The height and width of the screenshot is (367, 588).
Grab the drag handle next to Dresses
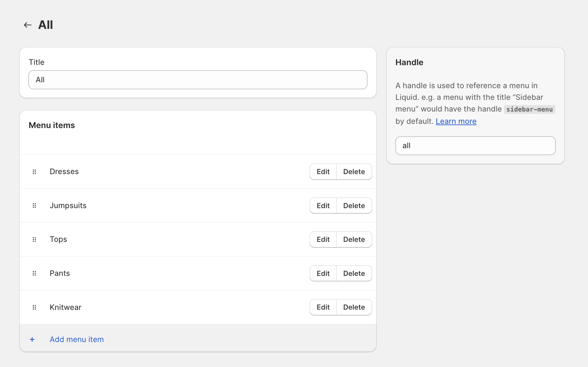34,172
